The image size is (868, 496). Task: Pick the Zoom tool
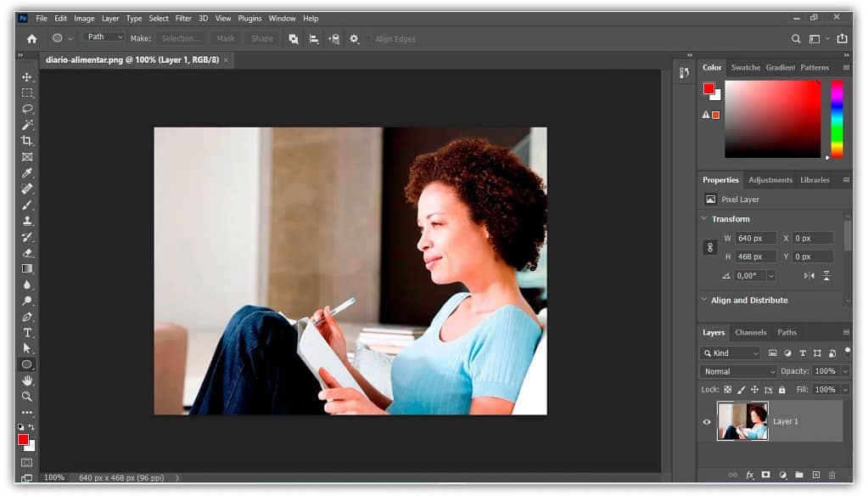(x=26, y=396)
